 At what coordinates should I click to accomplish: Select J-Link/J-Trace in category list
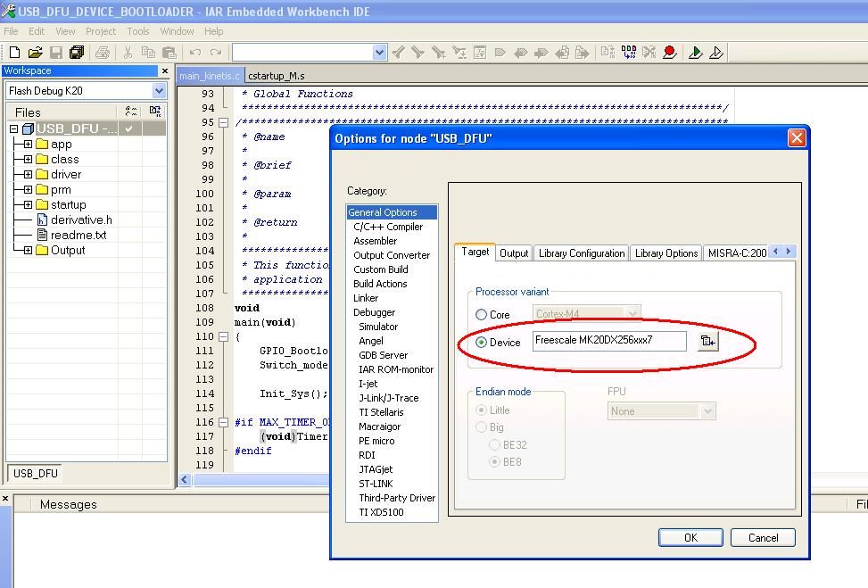(389, 398)
